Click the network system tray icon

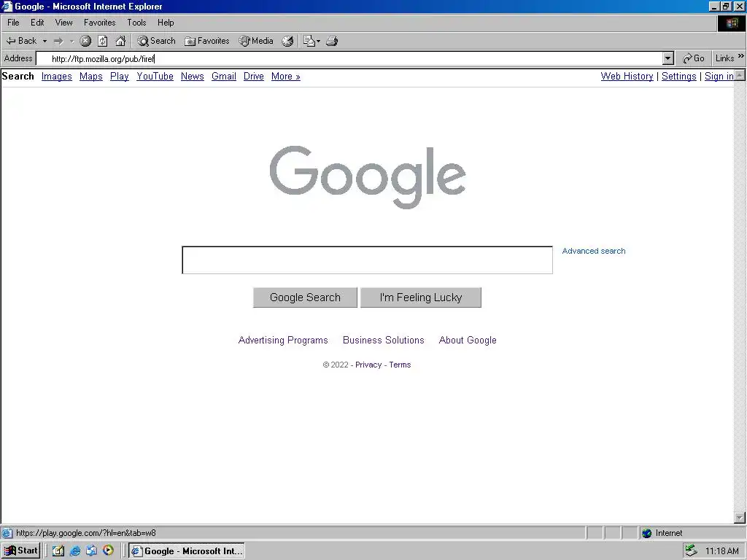pyautogui.click(x=691, y=551)
